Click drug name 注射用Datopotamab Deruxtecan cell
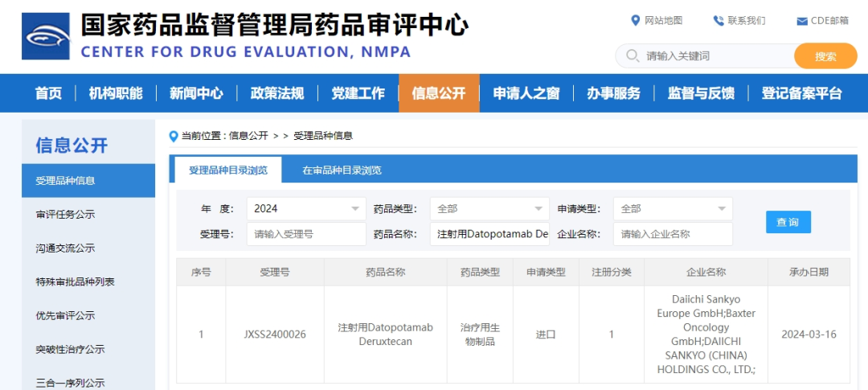Viewport: 868px width, 390px height. tap(385, 335)
